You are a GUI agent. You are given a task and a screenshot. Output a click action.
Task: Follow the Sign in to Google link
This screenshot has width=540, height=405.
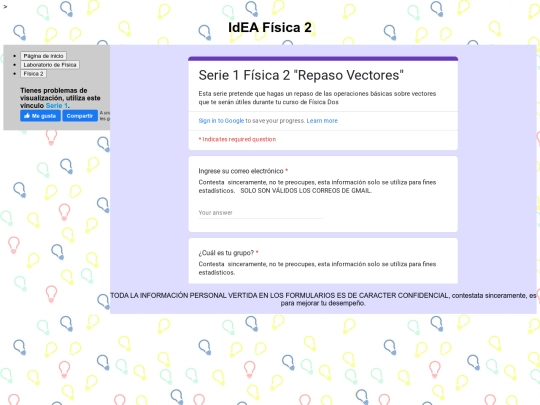[x=221, y=121]
